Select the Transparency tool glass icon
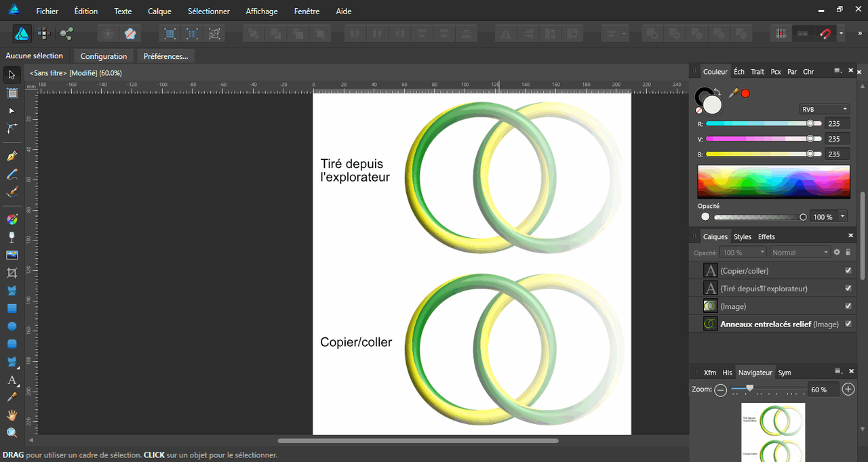The height and width of the screenshot is (462, 868). (x=12, y=236)
